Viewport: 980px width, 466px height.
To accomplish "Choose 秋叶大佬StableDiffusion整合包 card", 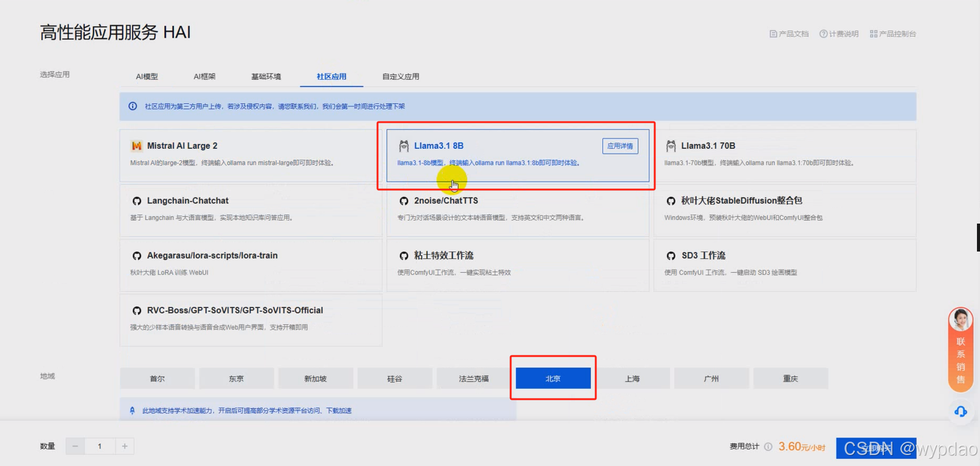I will pos(785,210).
